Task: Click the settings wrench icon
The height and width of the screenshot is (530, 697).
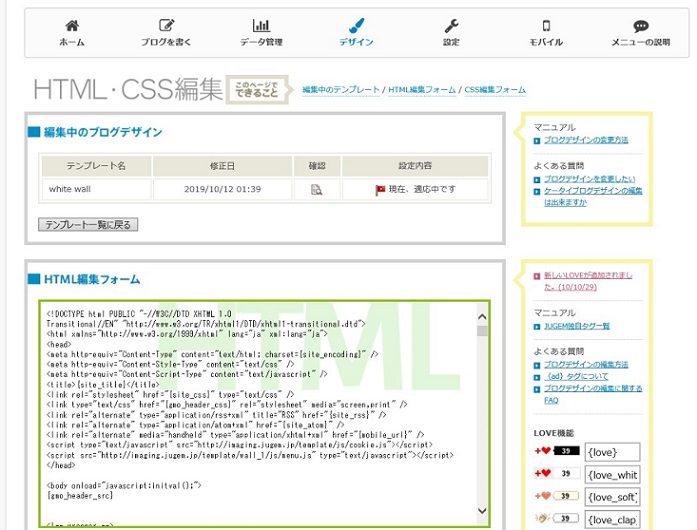Action: (451, 26)
